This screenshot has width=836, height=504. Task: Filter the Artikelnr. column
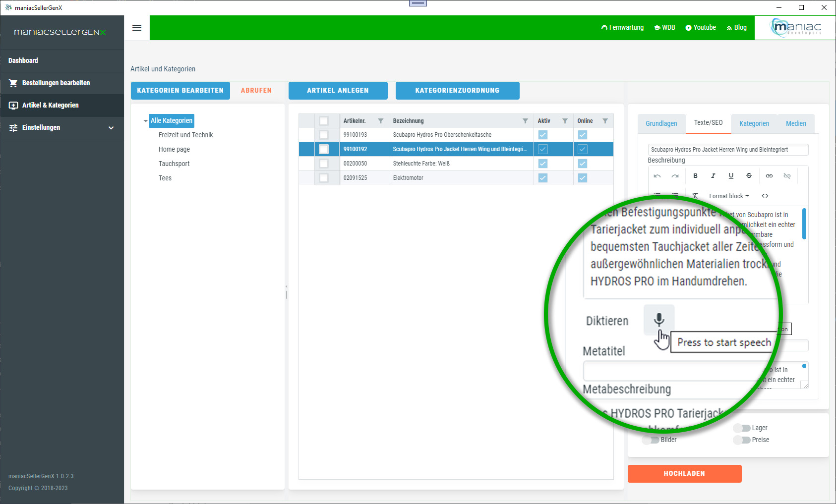[380, 121]
